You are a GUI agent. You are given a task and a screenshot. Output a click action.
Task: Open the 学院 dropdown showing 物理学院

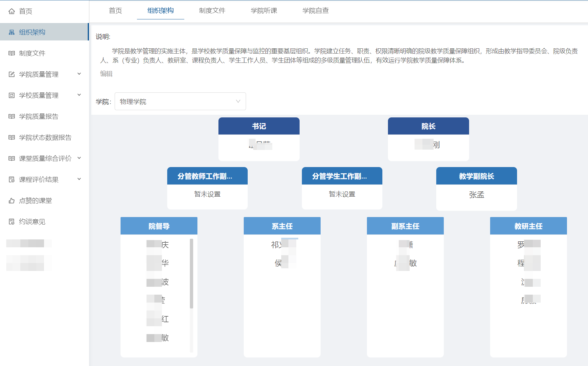(x=180, y=101)
